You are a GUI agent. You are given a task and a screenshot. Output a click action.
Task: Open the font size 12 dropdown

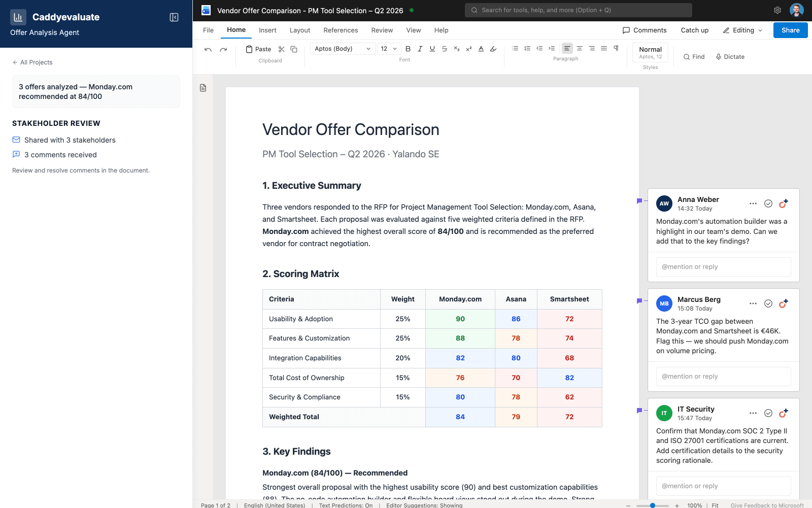[389, 49]
